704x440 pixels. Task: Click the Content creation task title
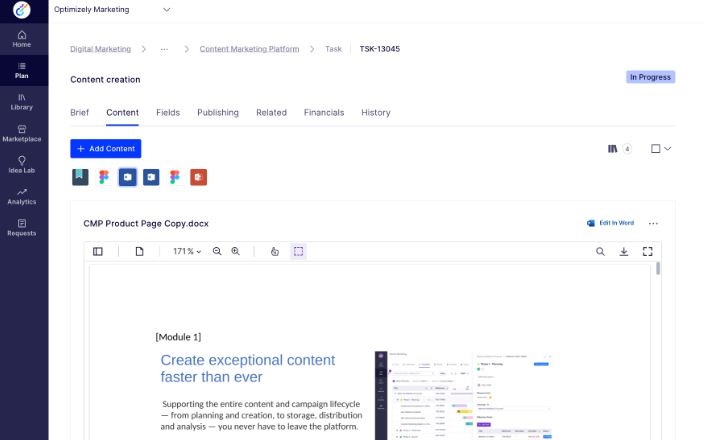(x=105, y=79)
